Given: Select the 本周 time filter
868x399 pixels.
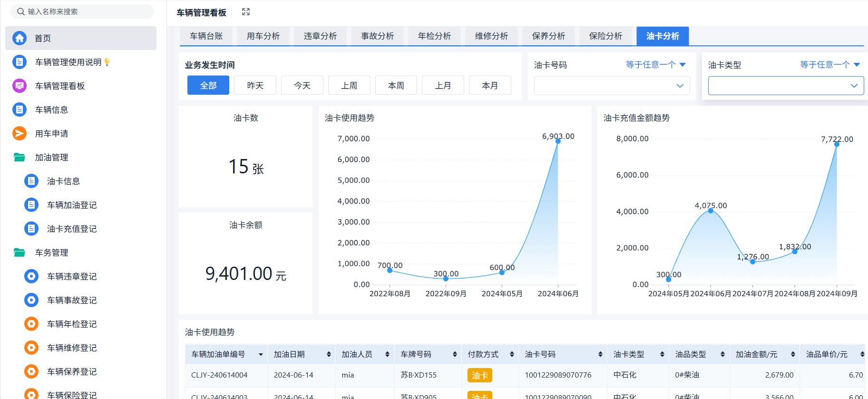Looking at the screenshot, I should pos(396,85).
